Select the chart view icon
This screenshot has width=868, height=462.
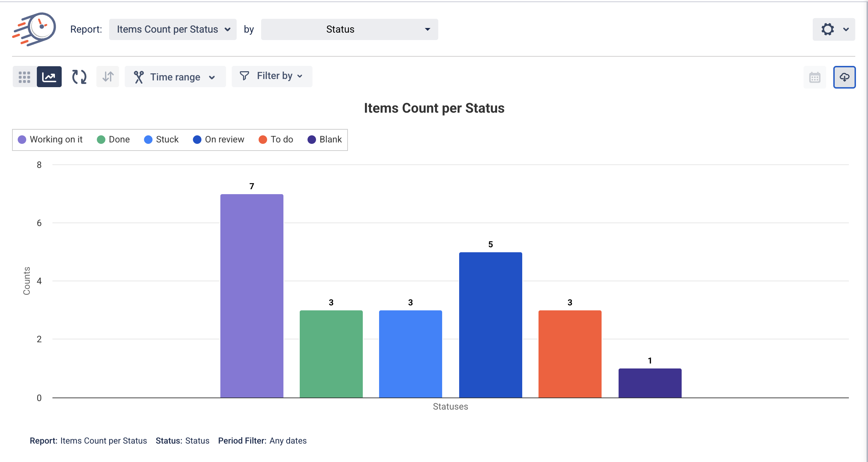(49, 77)
